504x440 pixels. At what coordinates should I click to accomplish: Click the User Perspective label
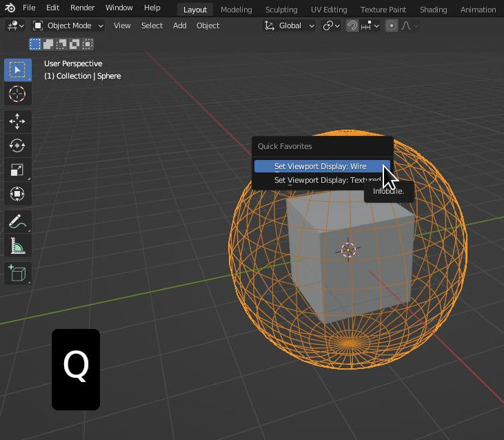(73, 63)
